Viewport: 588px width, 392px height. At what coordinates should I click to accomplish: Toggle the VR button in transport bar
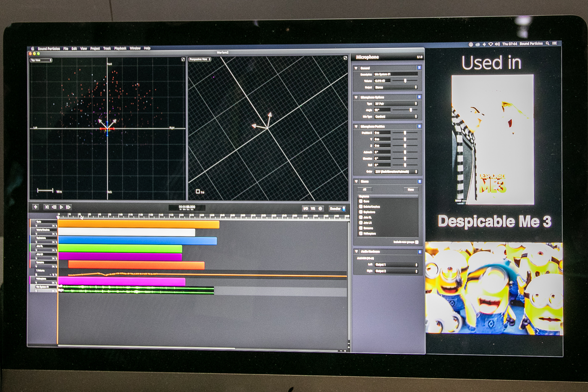point(313,208)
